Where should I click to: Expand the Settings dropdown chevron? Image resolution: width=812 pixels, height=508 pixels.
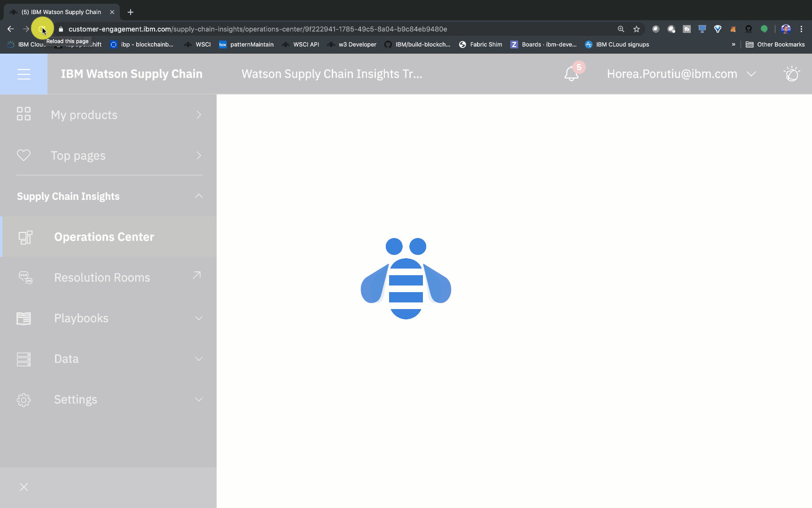199,400
